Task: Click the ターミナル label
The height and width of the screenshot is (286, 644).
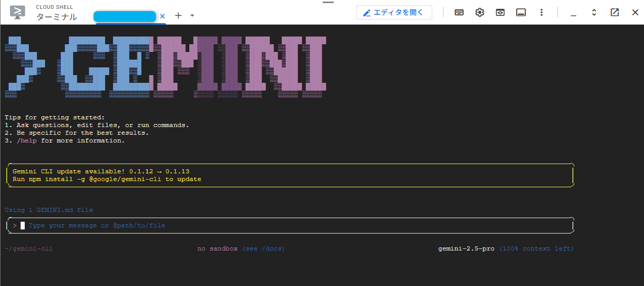Action: [56, 16]
